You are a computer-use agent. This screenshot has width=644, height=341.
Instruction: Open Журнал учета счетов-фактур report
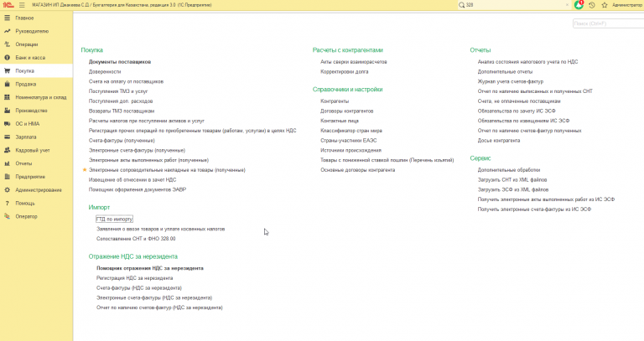pos(511,81)
